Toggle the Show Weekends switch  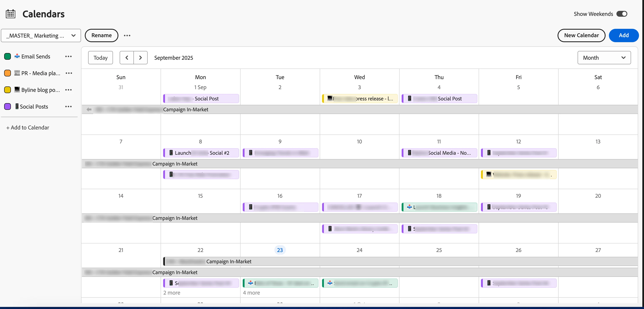[622, 14]
